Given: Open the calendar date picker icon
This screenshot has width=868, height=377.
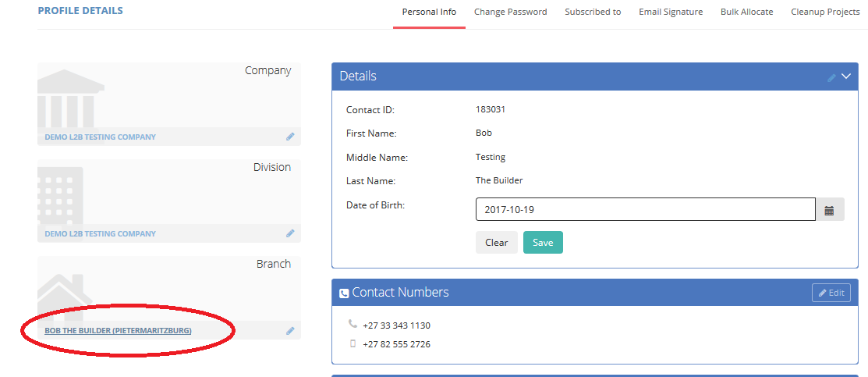Looking at the screenshot, I should click(829, 210).
